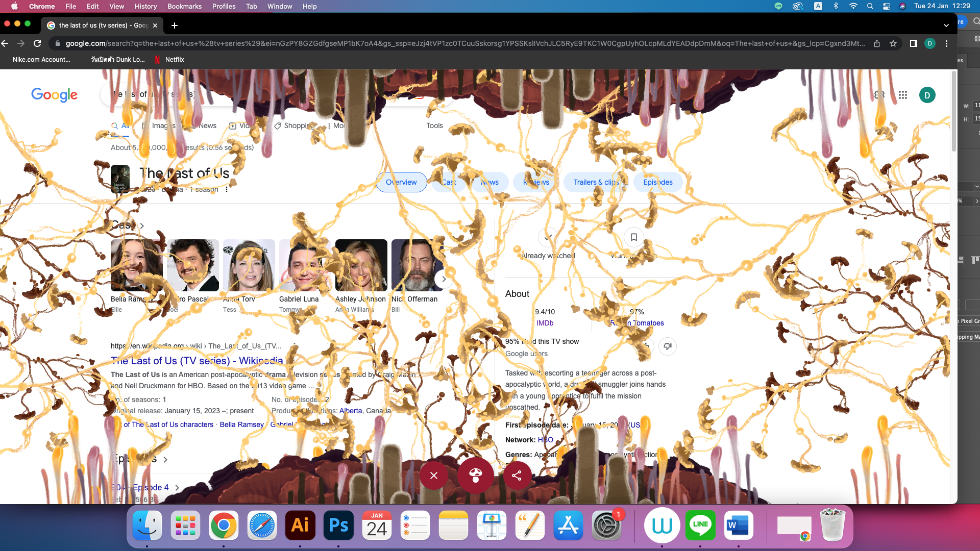Click the page vertical scrollbar
The height and width of the screenshot is (551, 980).
click(953, 112)
